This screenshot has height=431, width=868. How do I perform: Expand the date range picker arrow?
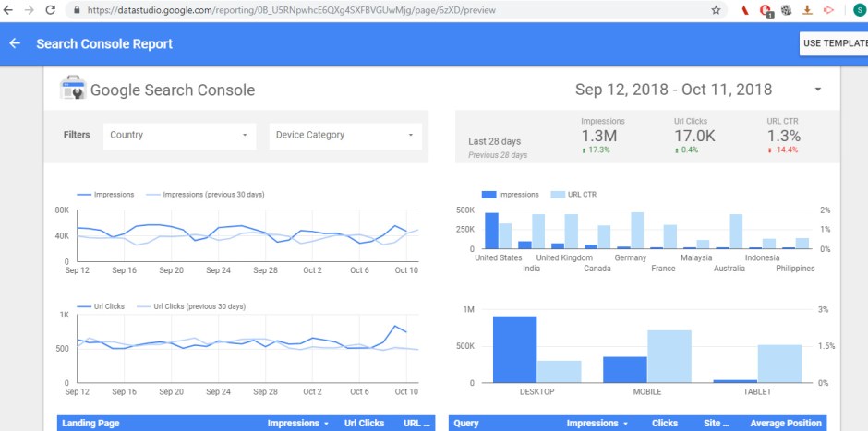pyautogui.click(x=818, y=90)
